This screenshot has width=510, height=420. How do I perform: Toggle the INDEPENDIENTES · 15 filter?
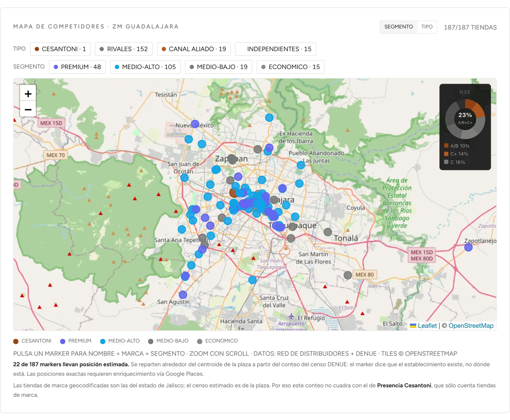coord(276,49)
